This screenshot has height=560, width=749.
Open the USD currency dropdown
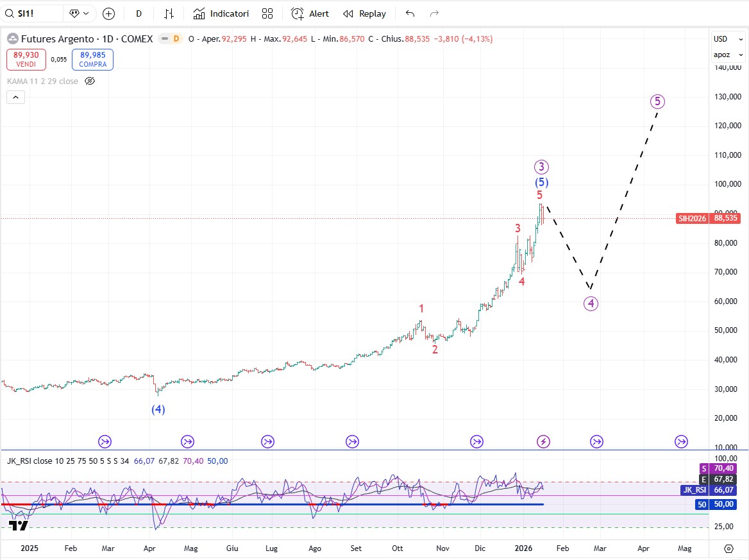point(728,39)
